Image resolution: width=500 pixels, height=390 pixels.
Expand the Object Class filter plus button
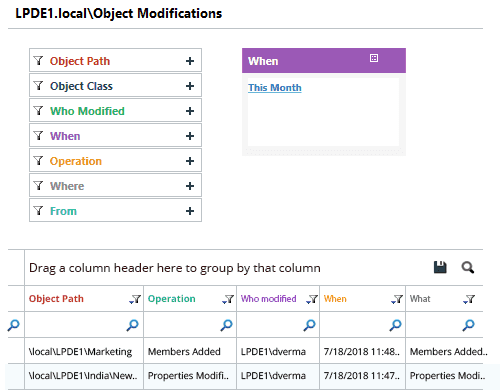(x=190, y=86)
